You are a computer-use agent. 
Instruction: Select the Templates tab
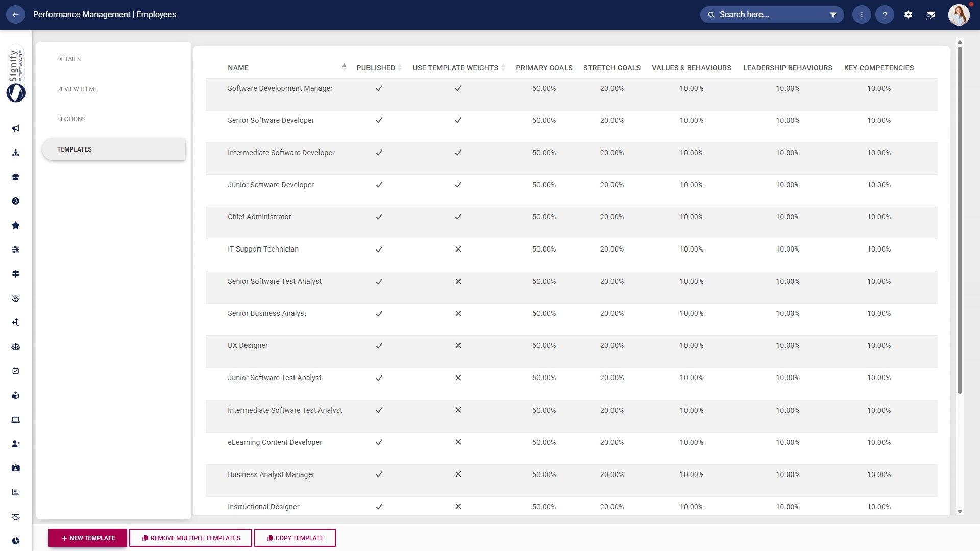pos(114,149)
